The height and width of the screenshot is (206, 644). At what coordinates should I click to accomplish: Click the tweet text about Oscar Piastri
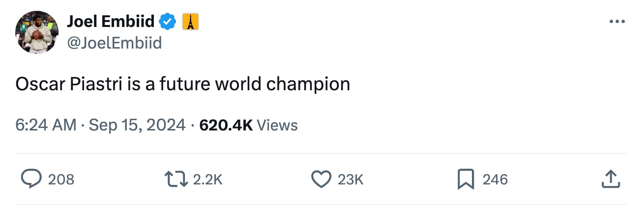[182, 84]
